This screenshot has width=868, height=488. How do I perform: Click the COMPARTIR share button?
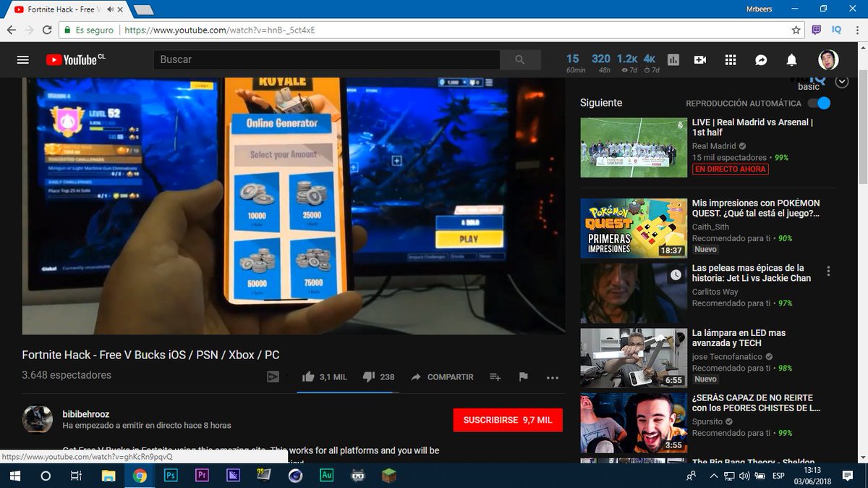442,377
